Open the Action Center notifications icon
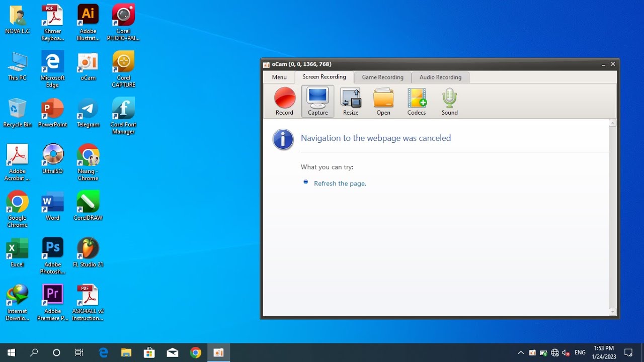Image resolution: width=644 pixels, height=362 pixels. (628, 352)
